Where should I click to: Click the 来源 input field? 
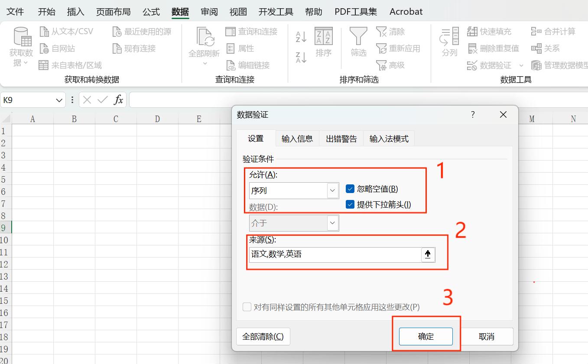(335, 254)
